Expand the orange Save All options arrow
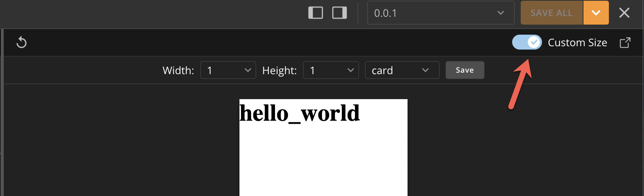 (596, 13)
